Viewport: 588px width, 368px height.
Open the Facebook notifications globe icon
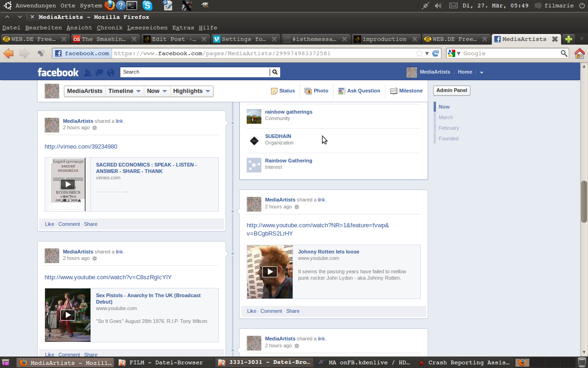(x=111, y=72)
